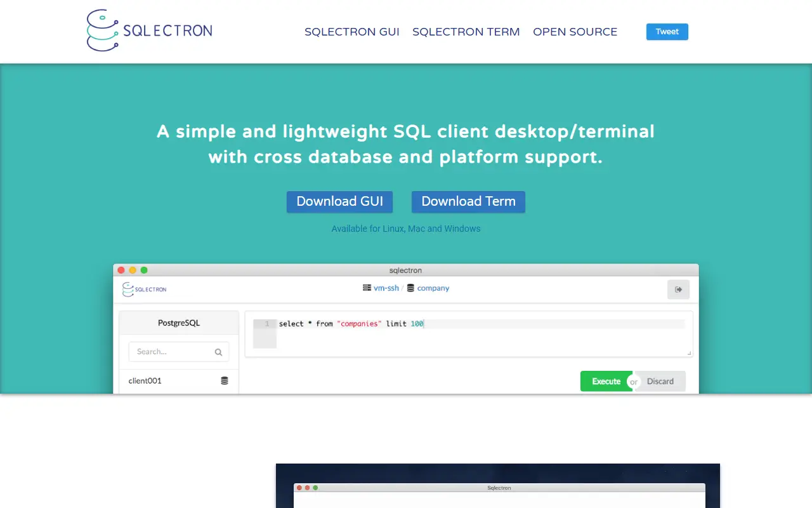The image size is (812, 508).
Task: Focus the Search input field
Action: [x=179, y=352]
